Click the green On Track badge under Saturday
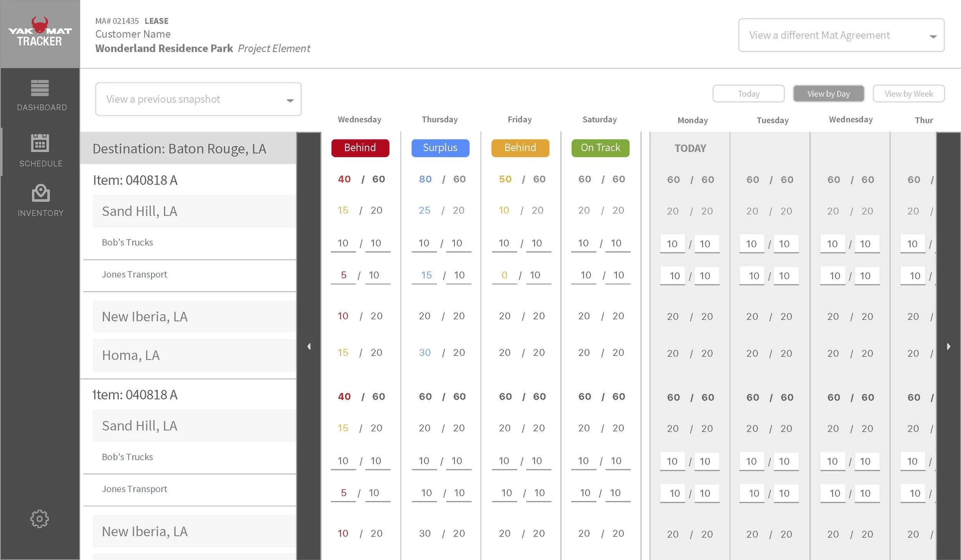 (x=600, y=147)
